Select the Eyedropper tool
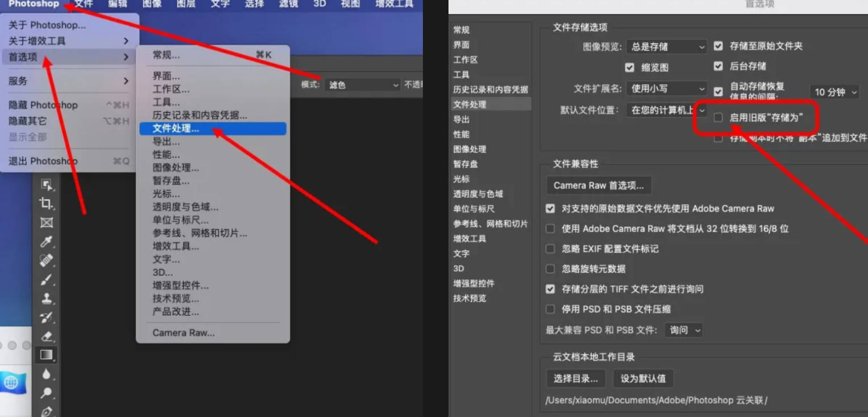 pos(47,242)
